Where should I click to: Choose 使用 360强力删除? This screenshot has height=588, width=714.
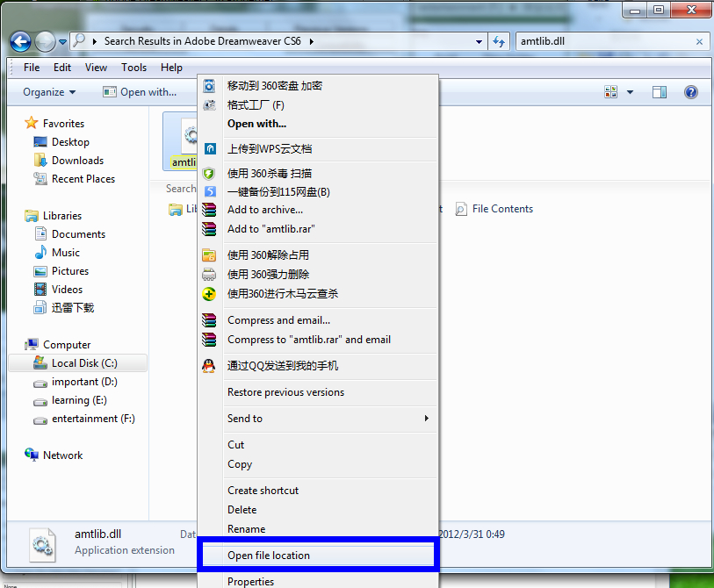coord(319,275)
